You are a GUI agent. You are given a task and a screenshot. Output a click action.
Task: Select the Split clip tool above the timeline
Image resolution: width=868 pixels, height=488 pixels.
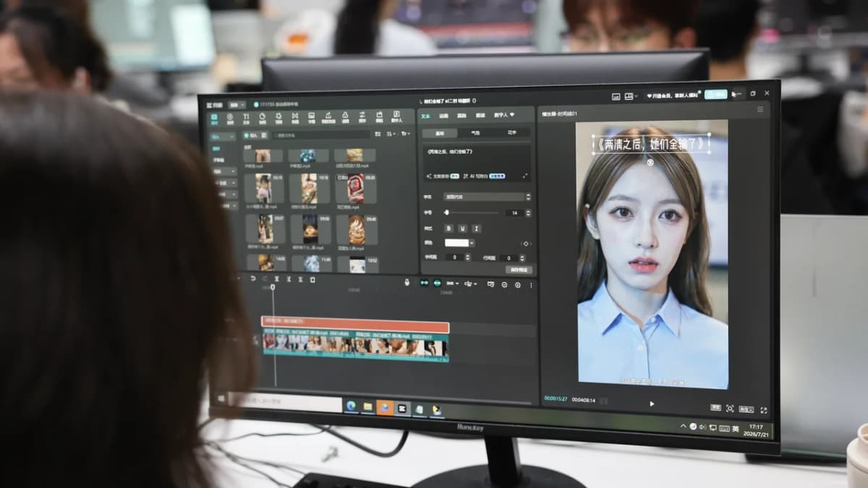click(276, 279)
